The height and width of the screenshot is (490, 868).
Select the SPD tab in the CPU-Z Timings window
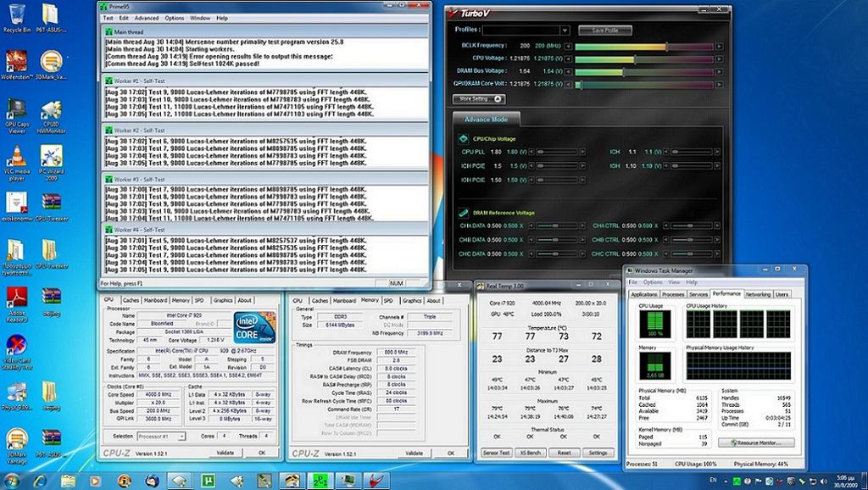click(x=388, y=301)
